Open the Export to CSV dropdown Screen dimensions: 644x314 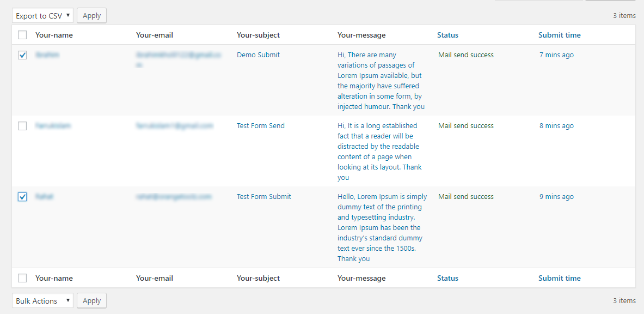point(42,16)
